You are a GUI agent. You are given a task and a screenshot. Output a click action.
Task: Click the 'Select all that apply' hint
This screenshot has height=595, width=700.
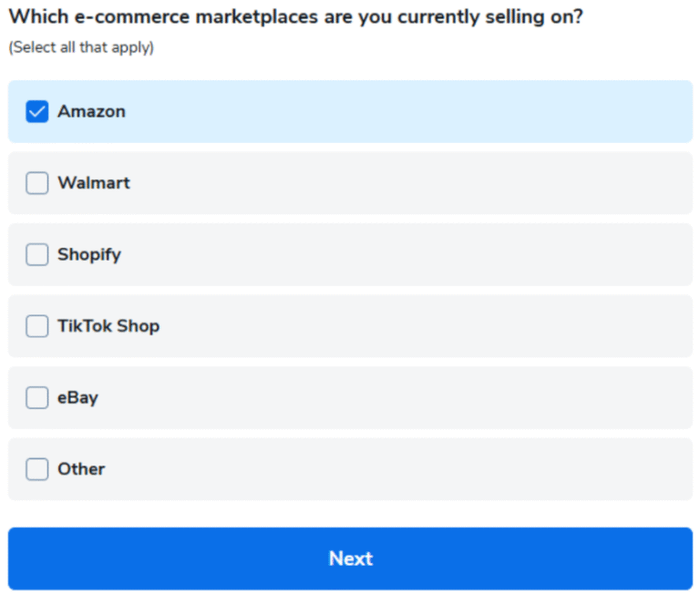[81, 47]
